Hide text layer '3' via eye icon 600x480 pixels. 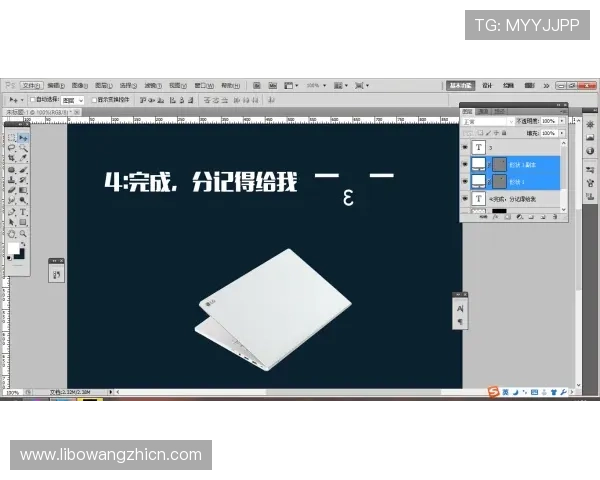(x=465, y=147)
